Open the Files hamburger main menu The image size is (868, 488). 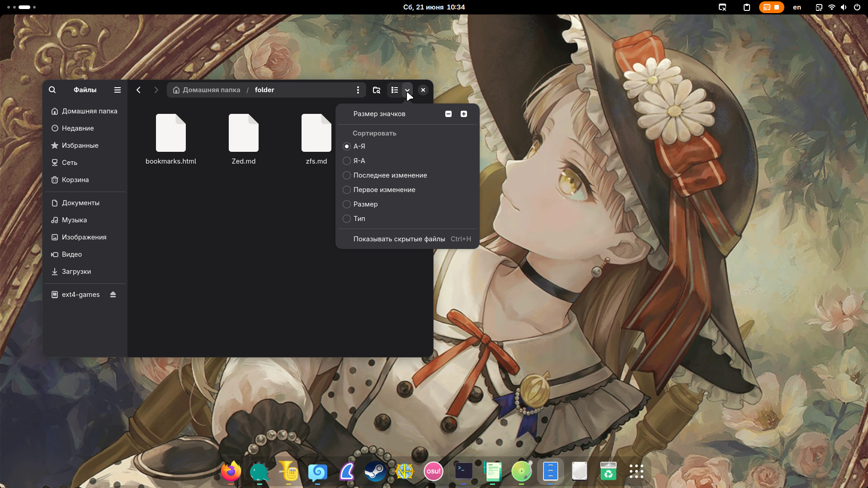118,90
